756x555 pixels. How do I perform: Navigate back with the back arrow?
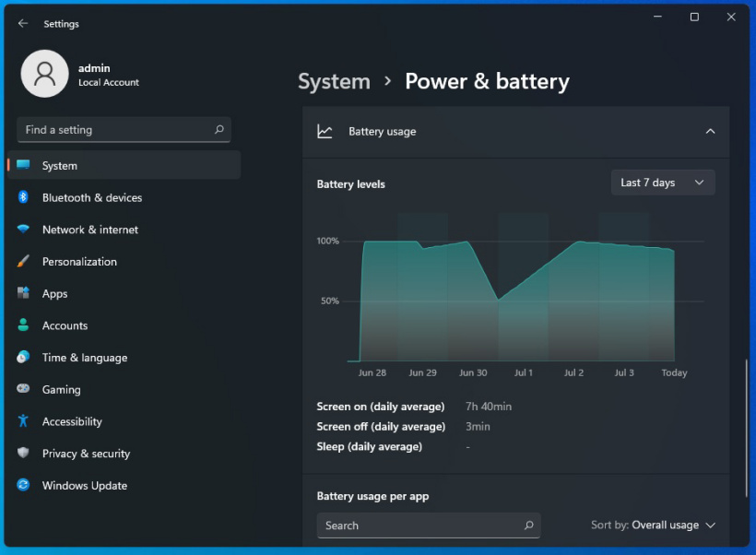[22, 23]
